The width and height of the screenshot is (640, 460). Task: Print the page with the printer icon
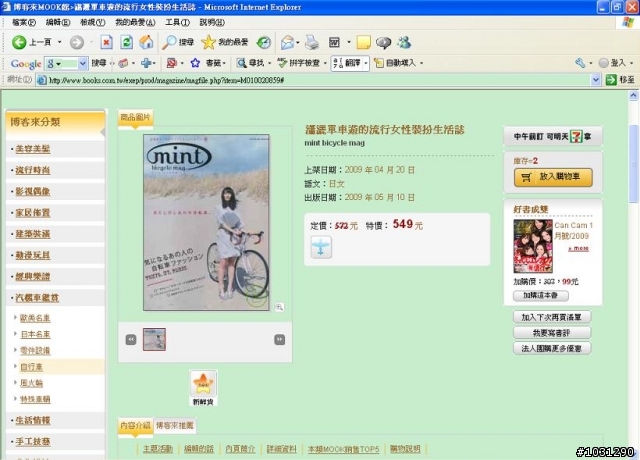[x=312, y=42]
